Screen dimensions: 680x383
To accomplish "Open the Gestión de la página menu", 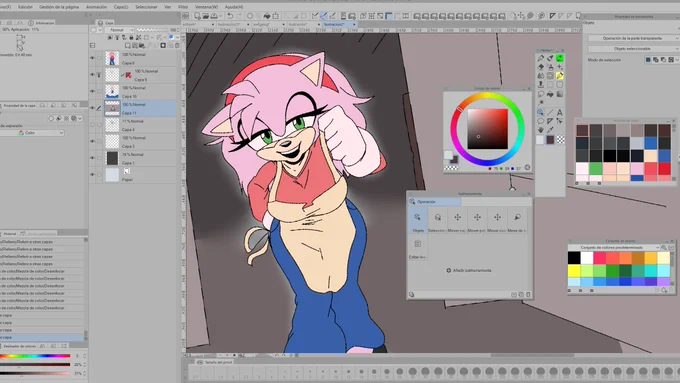I will pos(59,7).
